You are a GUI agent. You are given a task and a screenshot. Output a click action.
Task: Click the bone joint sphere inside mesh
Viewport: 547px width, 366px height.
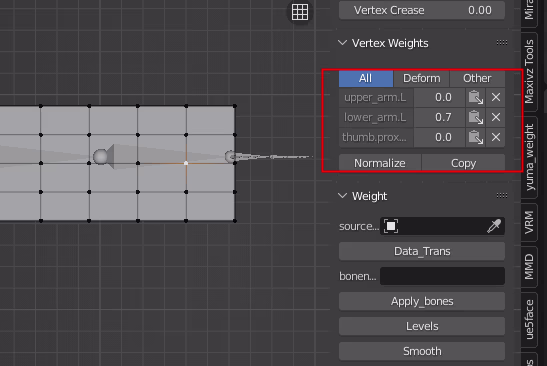[100, 157]
